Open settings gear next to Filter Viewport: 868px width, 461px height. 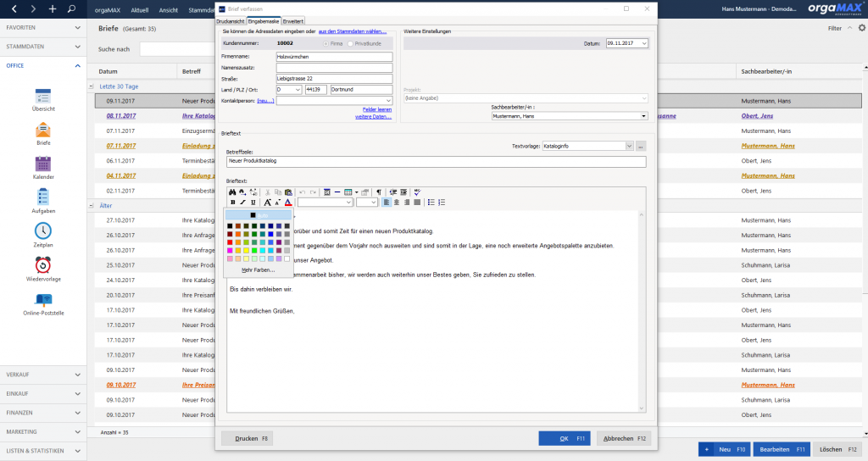pos(861,28)
